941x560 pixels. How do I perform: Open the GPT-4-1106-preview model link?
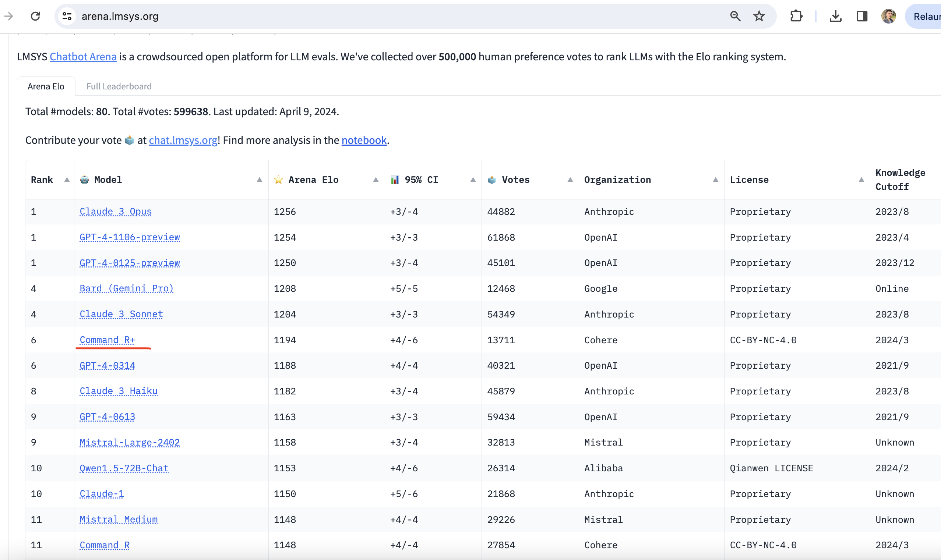[130, 237]
